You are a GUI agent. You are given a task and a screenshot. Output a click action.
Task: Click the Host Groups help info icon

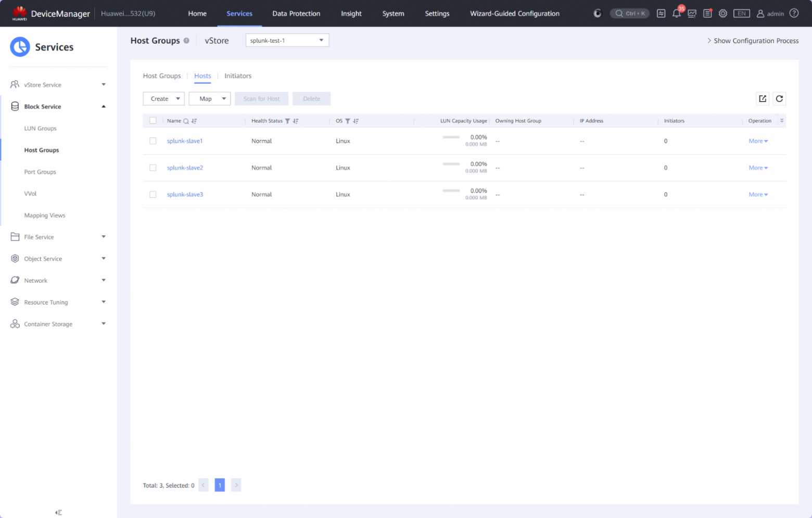point(186,41)
